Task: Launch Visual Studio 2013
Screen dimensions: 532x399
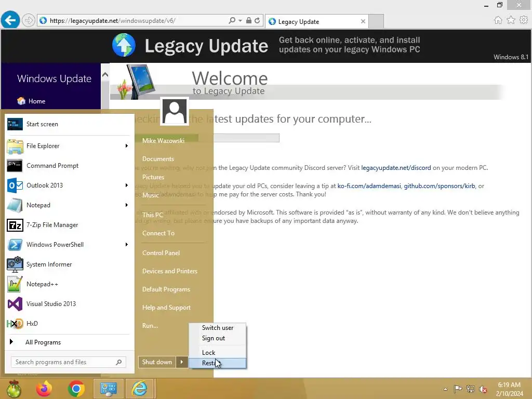Action: pyautogui.click(x=70, y=303)
